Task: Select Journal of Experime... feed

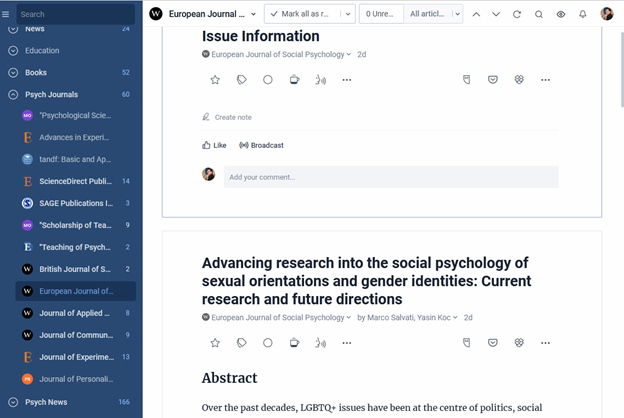Action: [x=75, y=357]
